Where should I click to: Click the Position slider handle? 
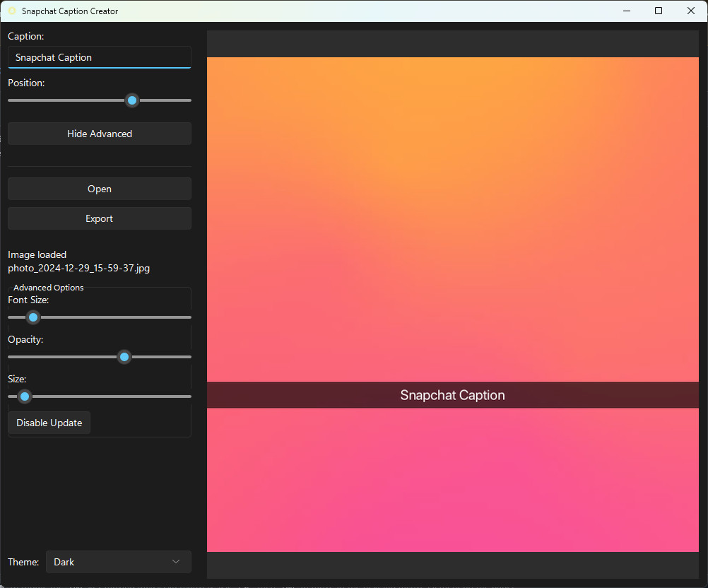click(x=132, y=100)
